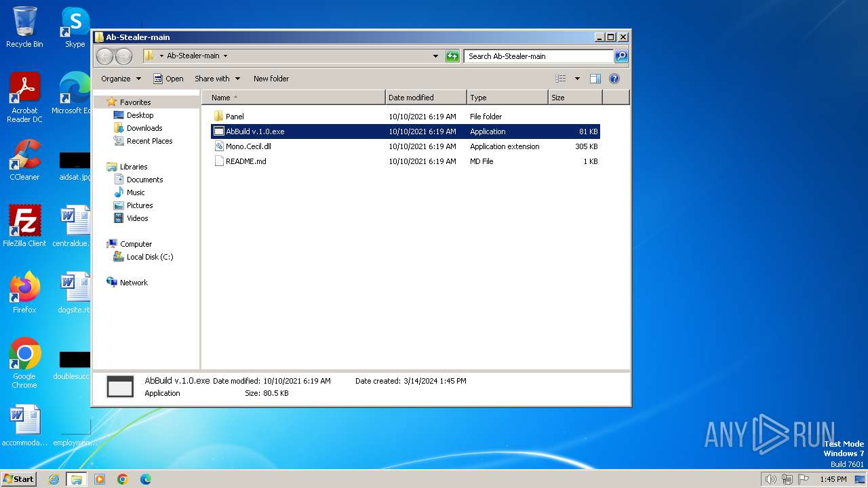Click the Start button
The width and height of the screenshot is (868, 488).
point(18,479)
